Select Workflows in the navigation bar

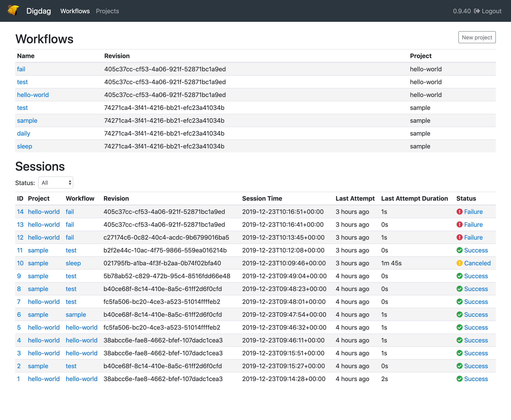pos(75,11)
